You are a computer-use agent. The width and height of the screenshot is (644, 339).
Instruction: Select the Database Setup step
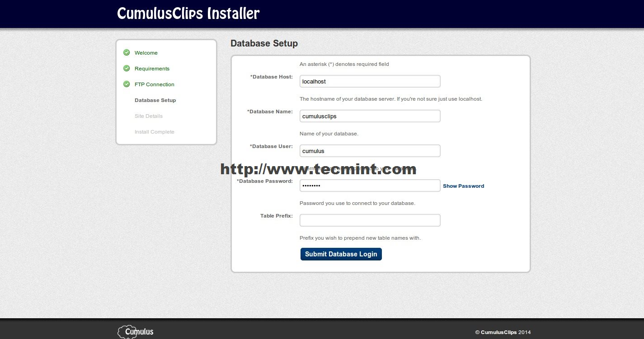point(155,100)
